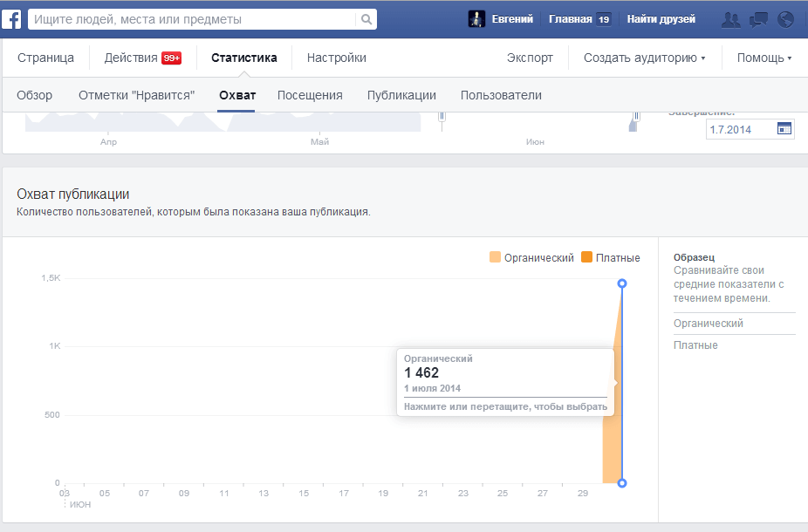Click the Апр label on date range timeline
Image resolution: width=808 pixels, height=532 pixels.
click(108, 141)
